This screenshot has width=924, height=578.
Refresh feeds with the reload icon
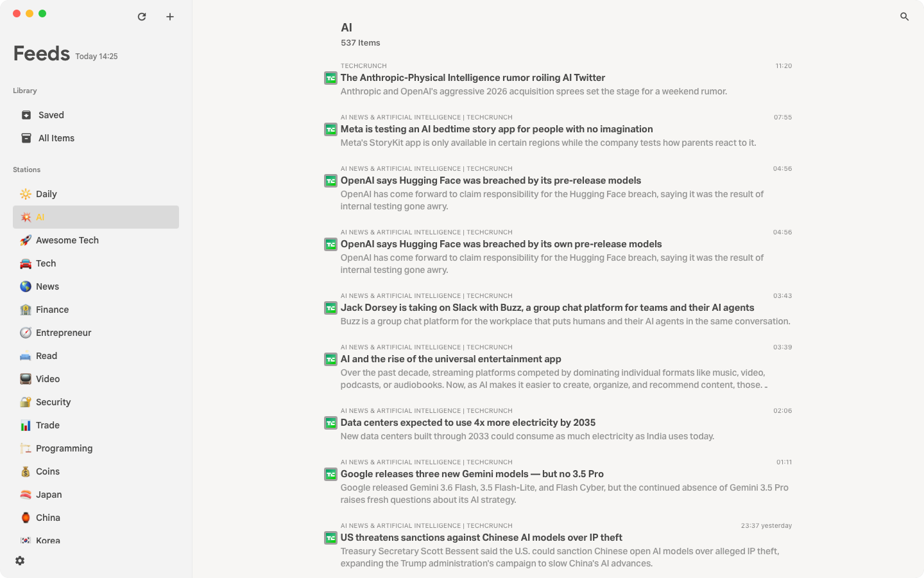pyautogui.click(x=142, y=17)
